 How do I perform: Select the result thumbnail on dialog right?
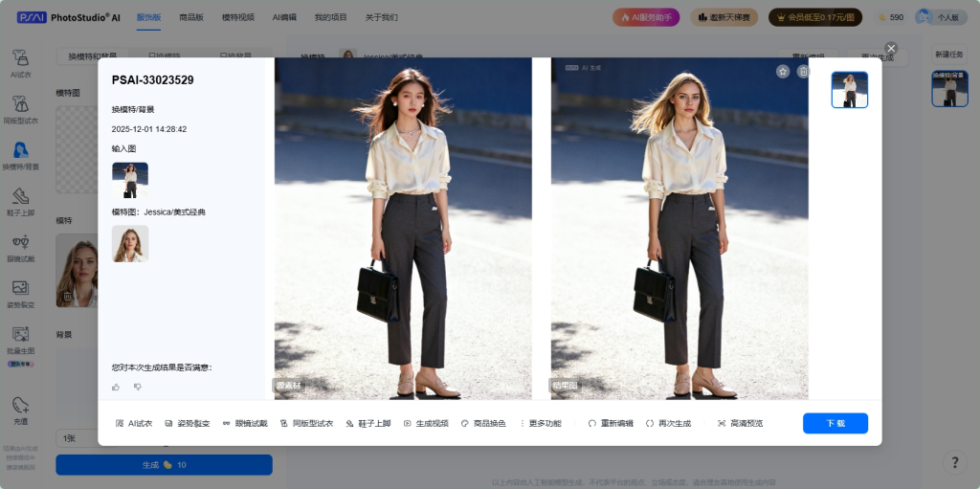[850, 89]
